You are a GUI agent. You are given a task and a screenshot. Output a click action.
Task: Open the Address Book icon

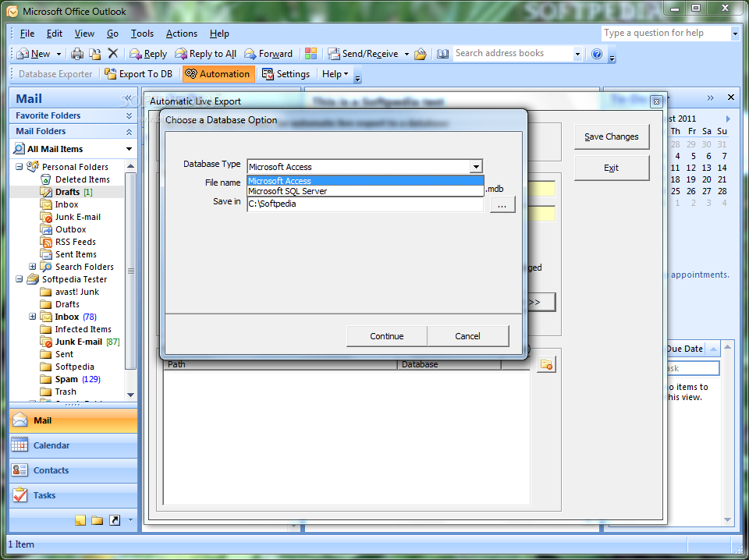pos(443,54)
